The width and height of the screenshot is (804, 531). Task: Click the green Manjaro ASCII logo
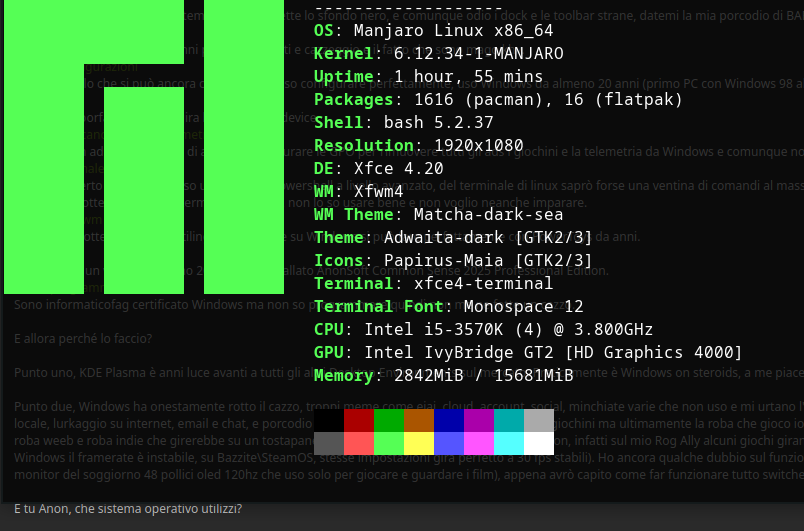pos(144,147)
